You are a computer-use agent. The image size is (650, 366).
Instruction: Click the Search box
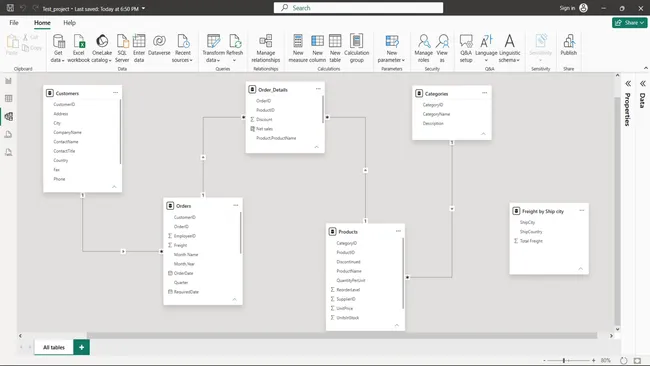358,8
